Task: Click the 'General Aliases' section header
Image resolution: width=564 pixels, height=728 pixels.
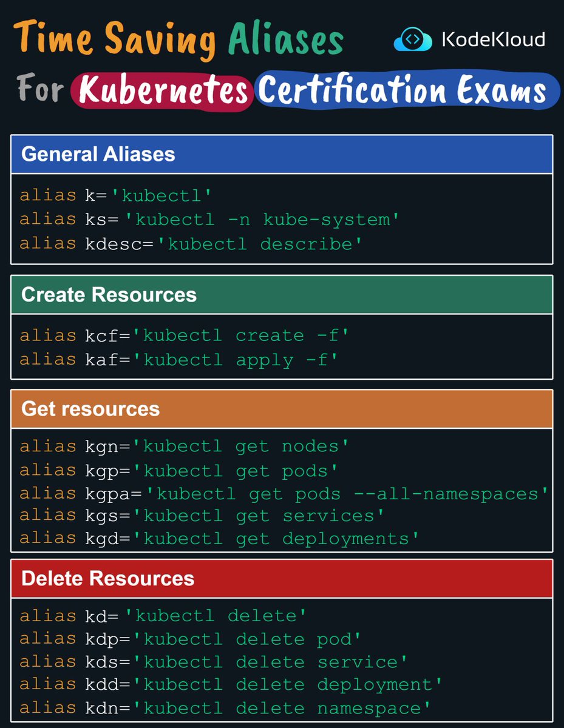Action: point(282,154)
